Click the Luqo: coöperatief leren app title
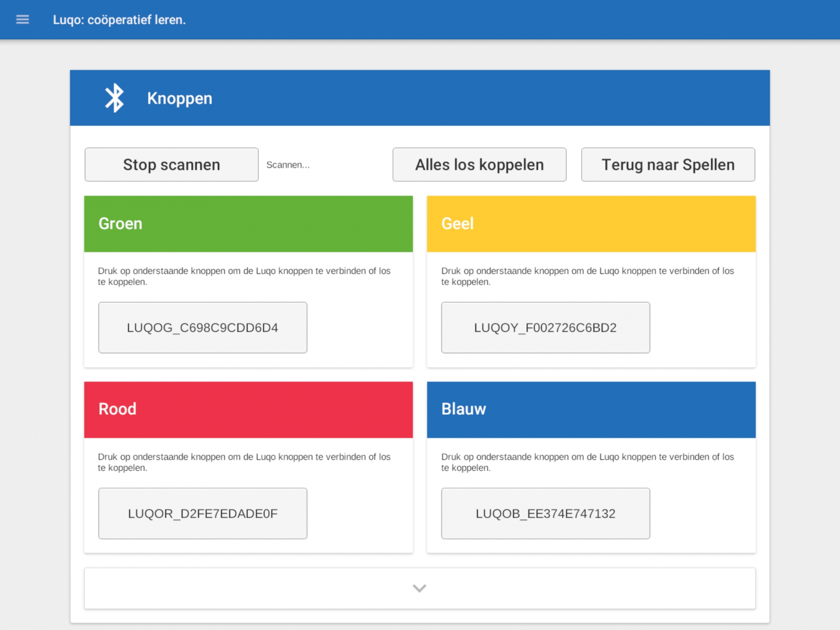The height and width of the screenshot is (630, 840). (119, 20)
